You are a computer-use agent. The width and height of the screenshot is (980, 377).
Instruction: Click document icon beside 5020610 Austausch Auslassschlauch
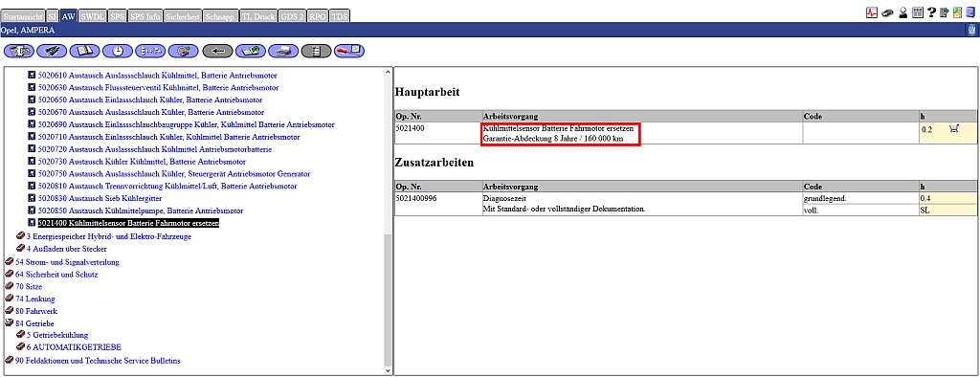[33, 76]
